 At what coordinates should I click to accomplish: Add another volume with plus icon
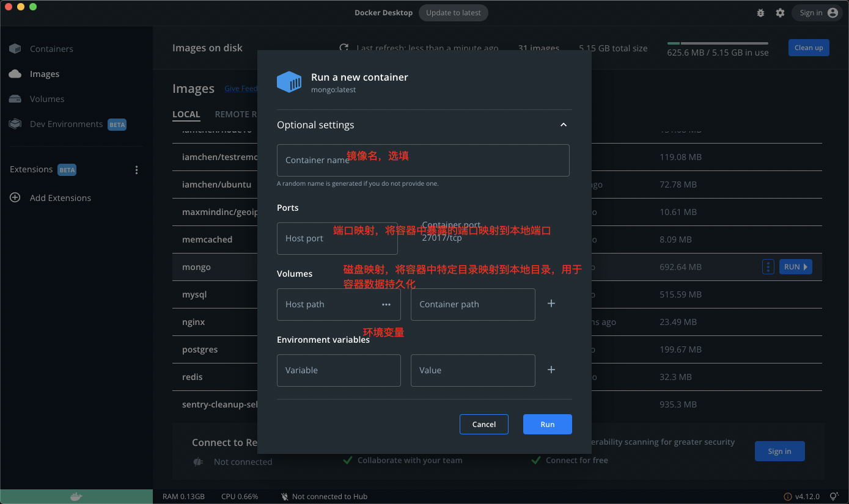coord(551,304)
